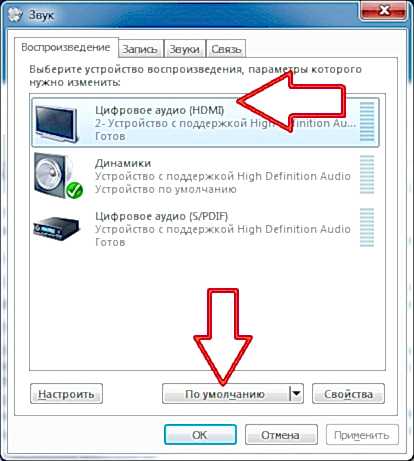
Task: Switch to the Запись tab
Action: [x=141, y=49]
